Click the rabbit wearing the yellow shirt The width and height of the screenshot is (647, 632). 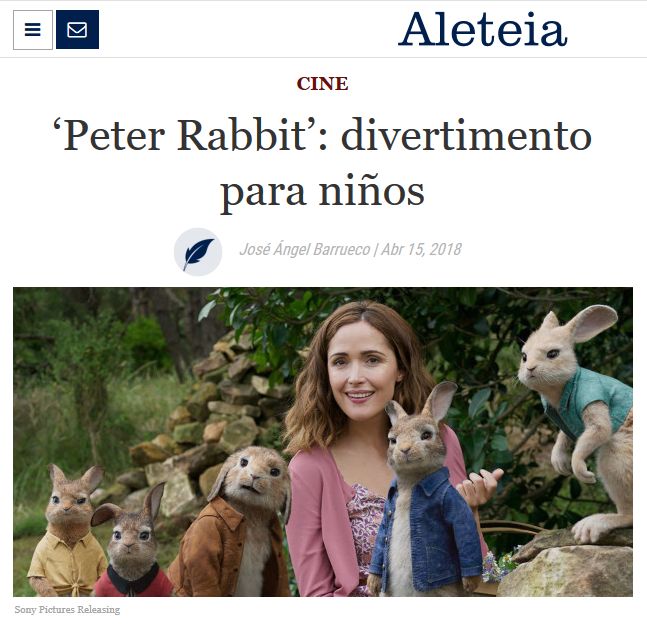[x=68, y=531]
